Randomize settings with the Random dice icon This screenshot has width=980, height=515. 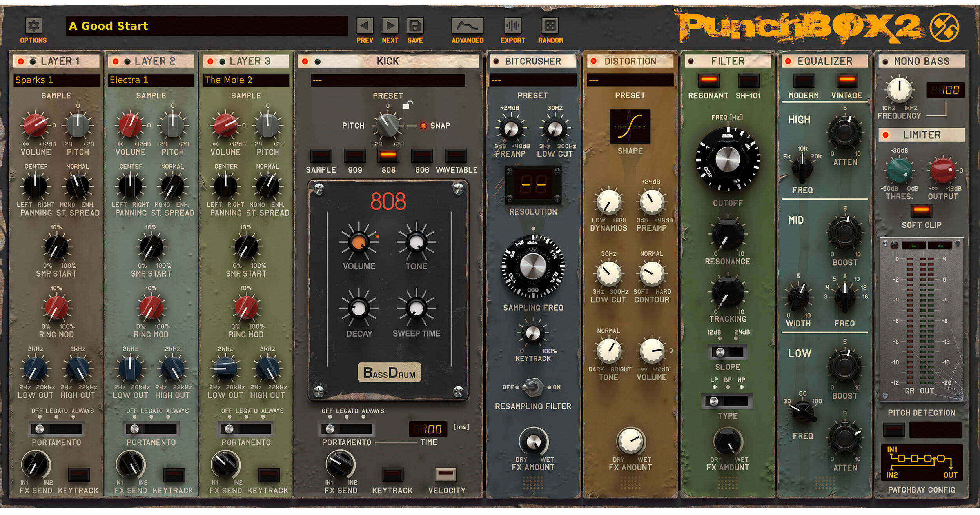(550, 26)
